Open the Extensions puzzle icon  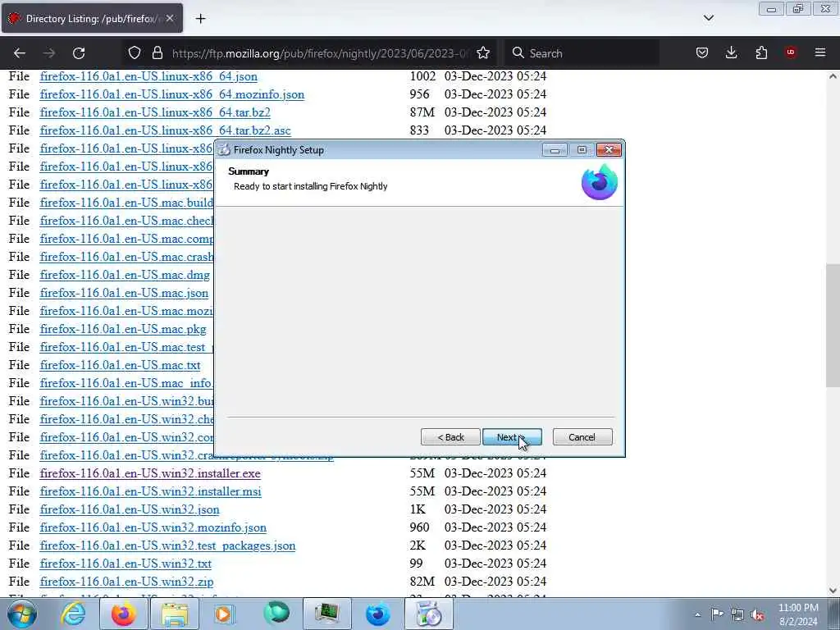point(761,52)
